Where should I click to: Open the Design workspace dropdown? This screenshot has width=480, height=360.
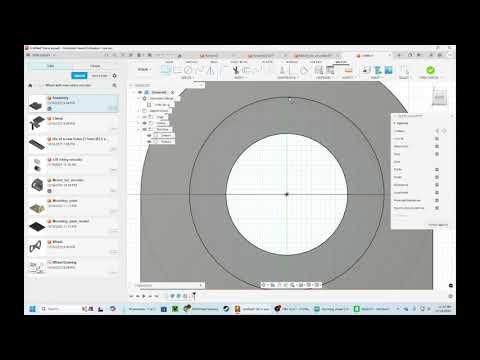(144, 70)
